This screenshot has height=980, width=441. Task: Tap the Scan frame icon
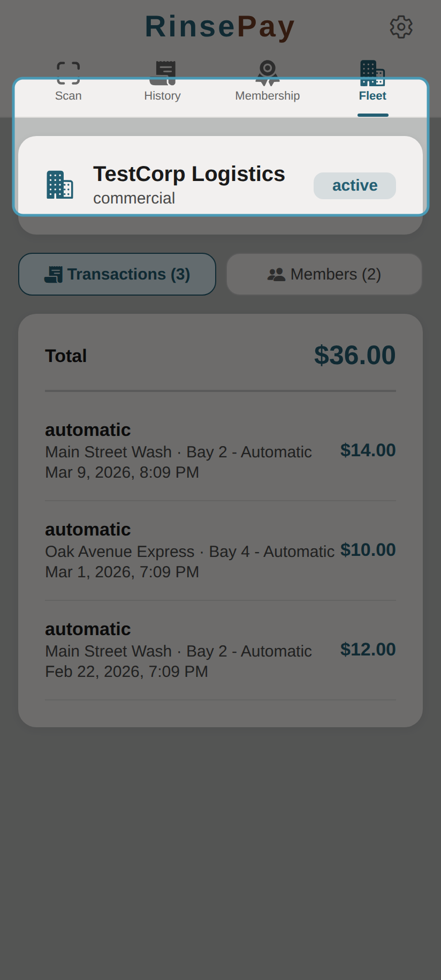pos(69,73)
